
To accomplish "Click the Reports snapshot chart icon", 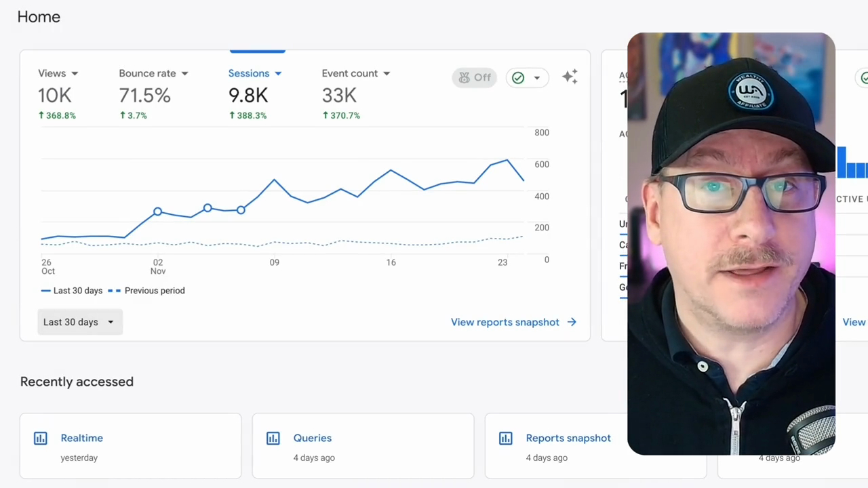I will pos(506,439).
